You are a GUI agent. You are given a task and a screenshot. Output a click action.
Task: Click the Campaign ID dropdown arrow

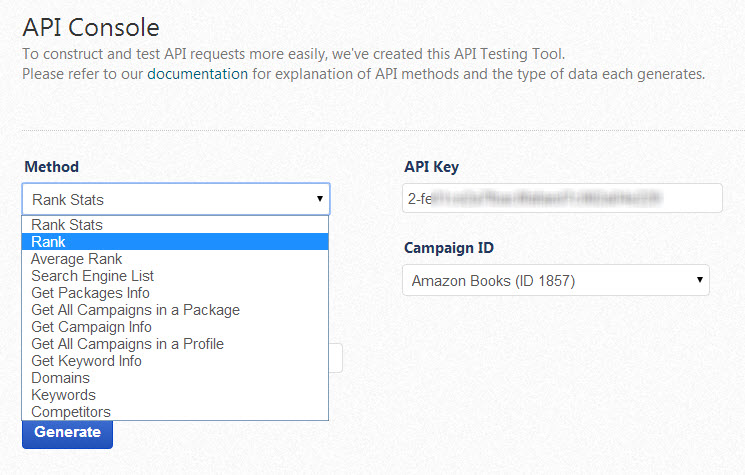(699, 281)
